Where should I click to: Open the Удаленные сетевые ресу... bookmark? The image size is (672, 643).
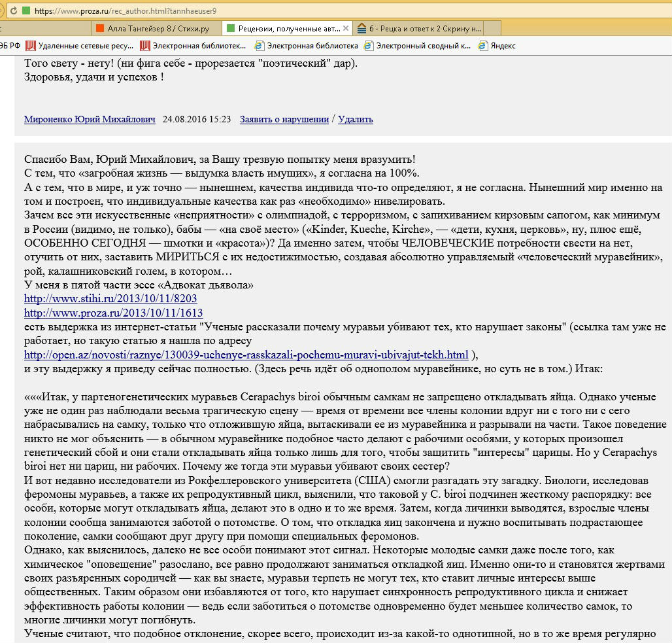coord(80,46)
